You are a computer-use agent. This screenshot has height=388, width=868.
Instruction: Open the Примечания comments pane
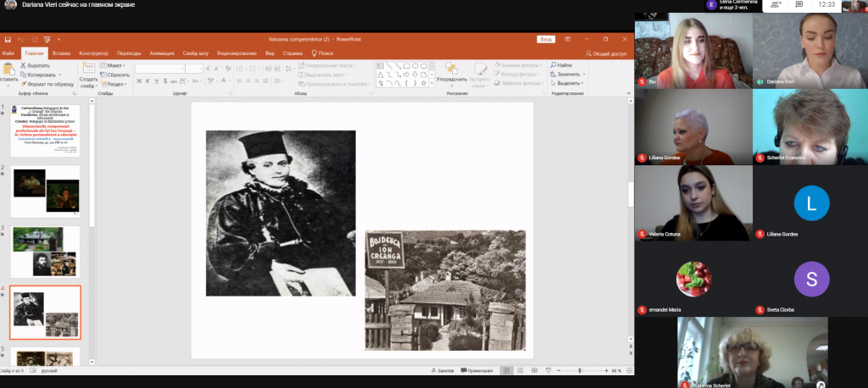tap(476, 370)
